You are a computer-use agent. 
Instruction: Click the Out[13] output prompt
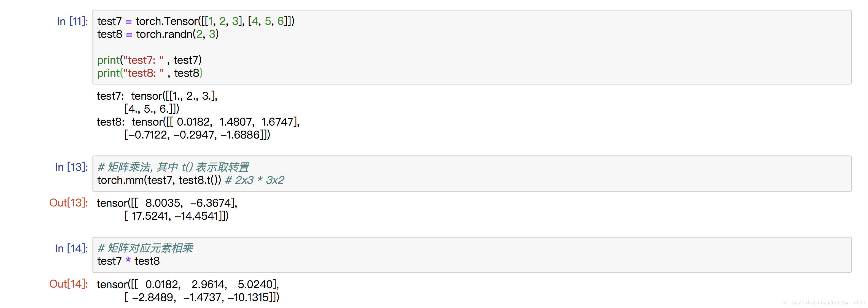[68, 202]
